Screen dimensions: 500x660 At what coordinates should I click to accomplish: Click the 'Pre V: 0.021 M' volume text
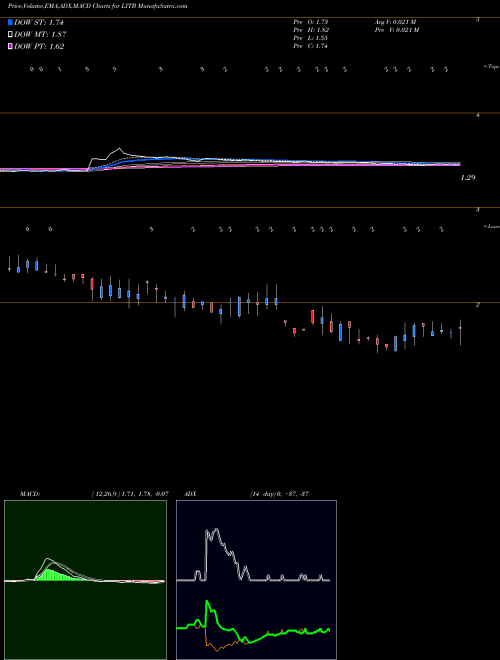coord(397,30)
